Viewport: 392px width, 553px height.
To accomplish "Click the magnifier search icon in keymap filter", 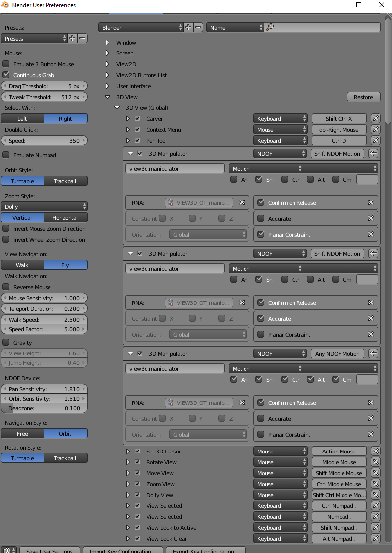I will point(270,27).
